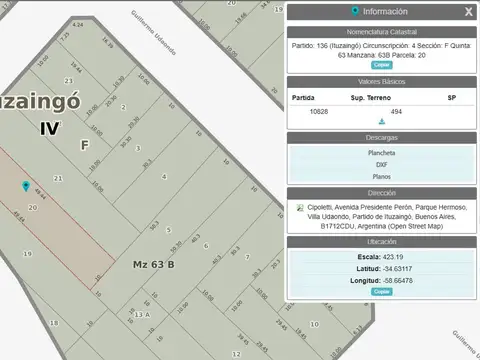The width and height of the screenshot is (480, 360).
Task: Click the Copiar button under Nomenclatura Catastral
Action: click(x=382, y=65)
